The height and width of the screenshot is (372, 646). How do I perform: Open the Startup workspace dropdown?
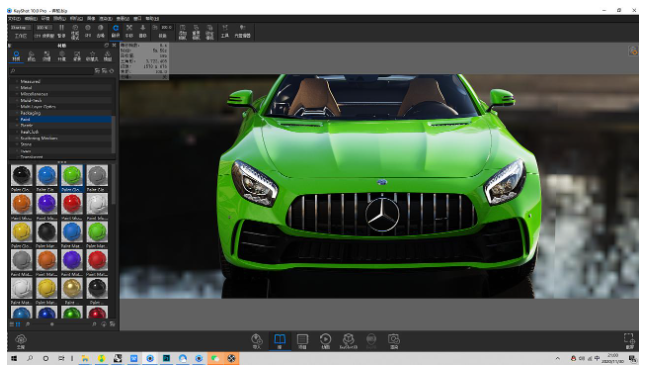point(21,28)
